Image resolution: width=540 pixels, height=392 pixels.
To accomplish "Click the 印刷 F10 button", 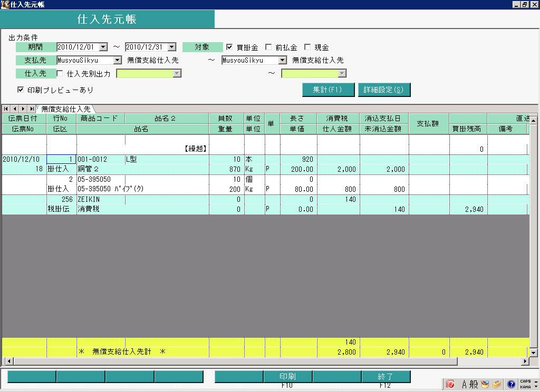I will coord(287,377).
